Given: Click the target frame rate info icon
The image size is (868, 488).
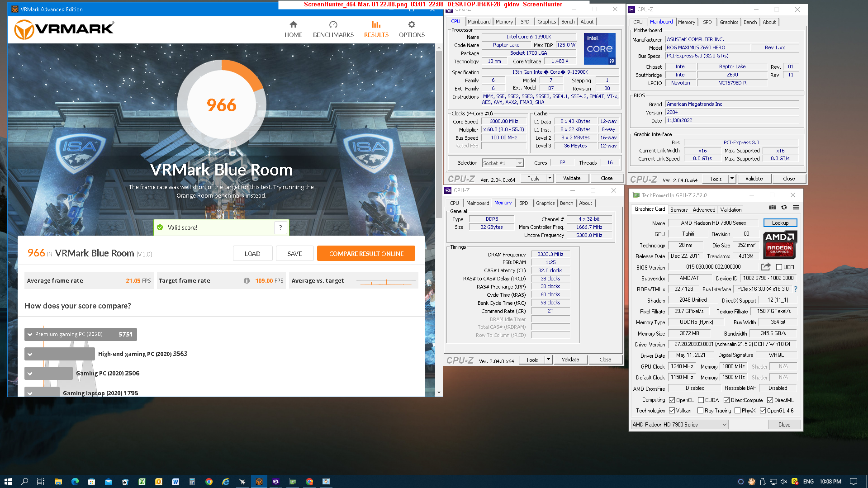Looking at the screenshot, I should (247, 280).
